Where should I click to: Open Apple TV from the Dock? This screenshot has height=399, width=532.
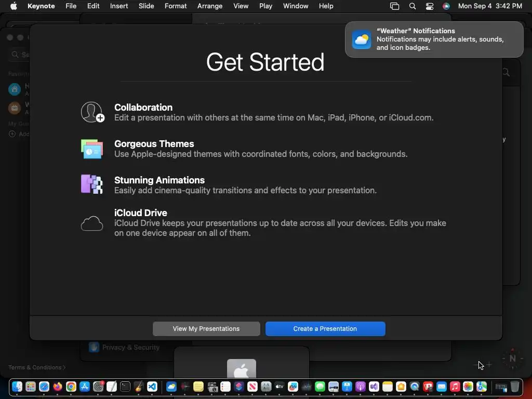tap(279, 387)
